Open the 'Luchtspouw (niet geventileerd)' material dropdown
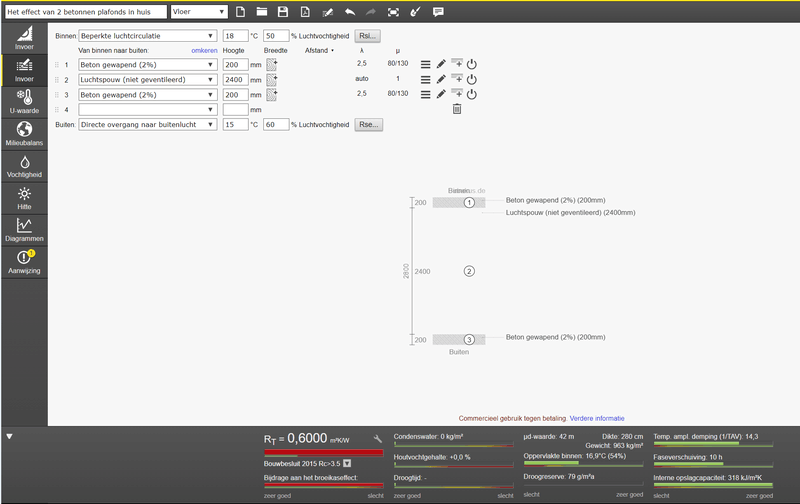The image size is (800, 504). point(147,80)
